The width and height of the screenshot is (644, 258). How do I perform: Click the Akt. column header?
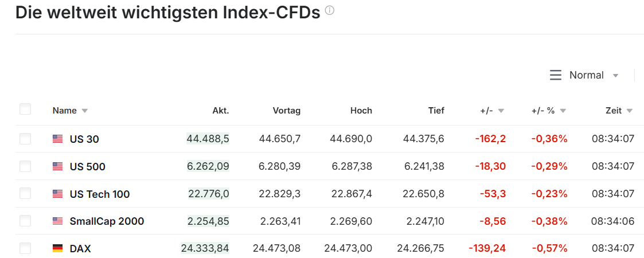(221, 111)
